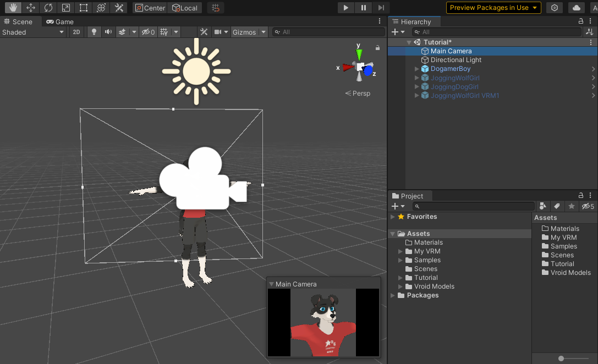
Task: Open DogamerBoy prefab with right chevron
Action: [x=593, y=69]
